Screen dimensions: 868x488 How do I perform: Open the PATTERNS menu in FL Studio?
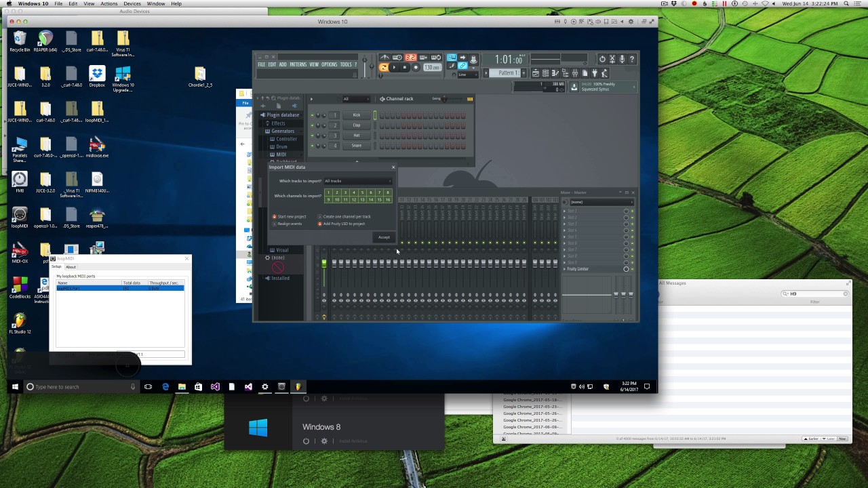298,64
